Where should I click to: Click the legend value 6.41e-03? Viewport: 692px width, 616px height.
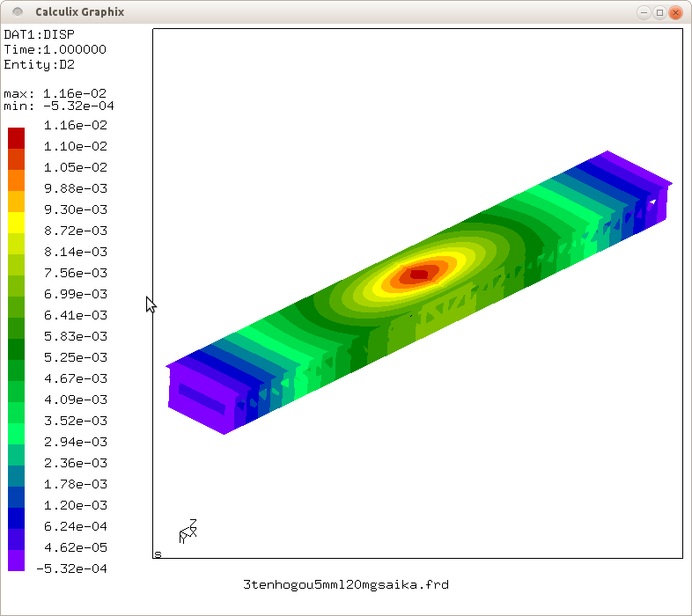coord(76,316)
